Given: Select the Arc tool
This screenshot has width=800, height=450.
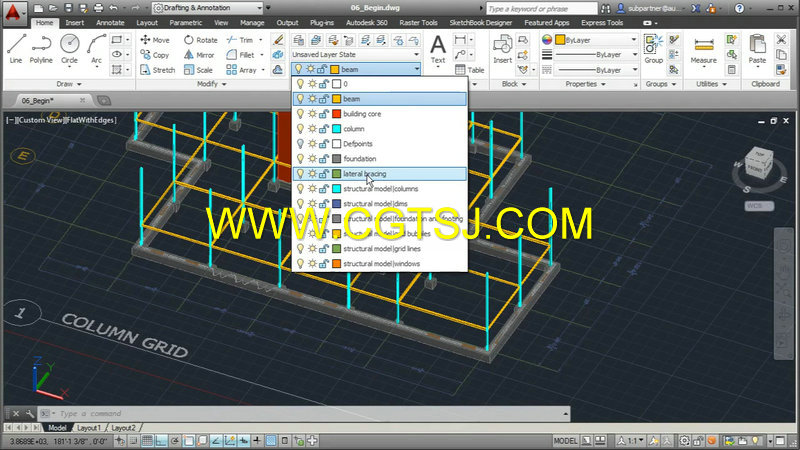Looking at the screenshot, I should coord(96,49).
